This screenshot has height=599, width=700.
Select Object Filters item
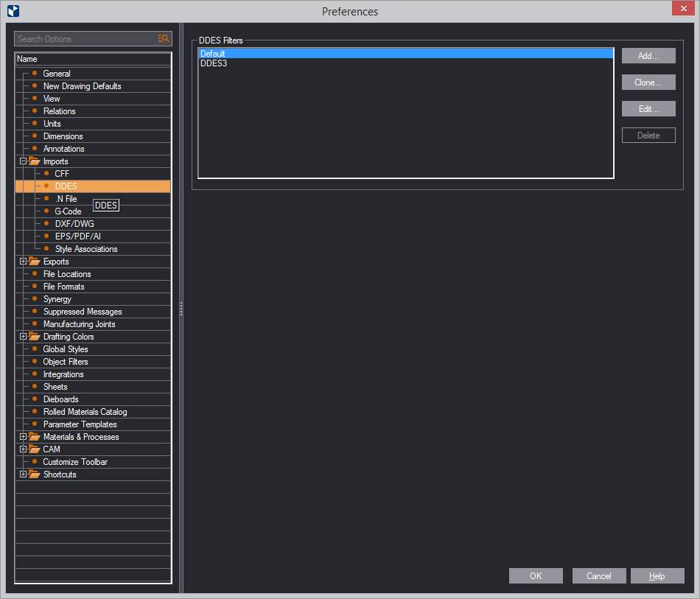[x=66, y=362]
